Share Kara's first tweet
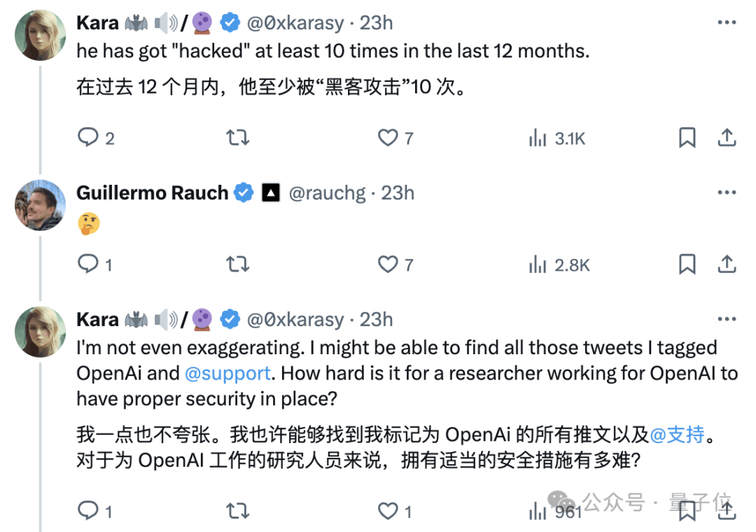 click(x=727, y=138)
